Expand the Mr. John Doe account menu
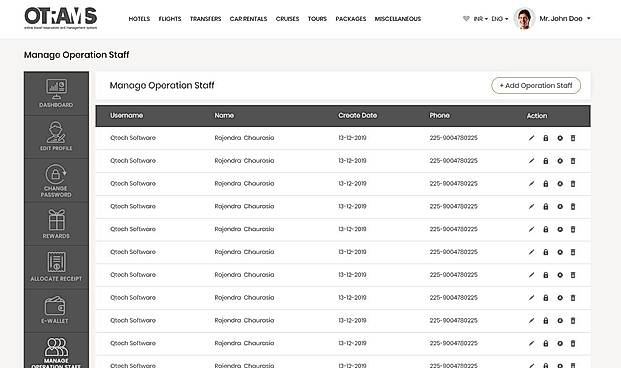Viewport: 621px width, 368px height. (x=565, y=19)
